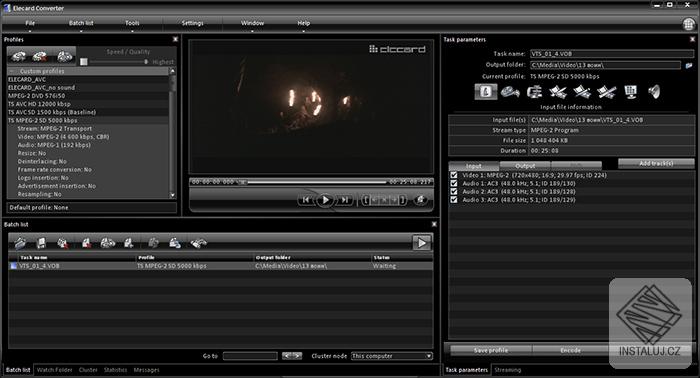Switch to the Streaming tab
This screenshot has width=700, height=378.
coord(508,370)
